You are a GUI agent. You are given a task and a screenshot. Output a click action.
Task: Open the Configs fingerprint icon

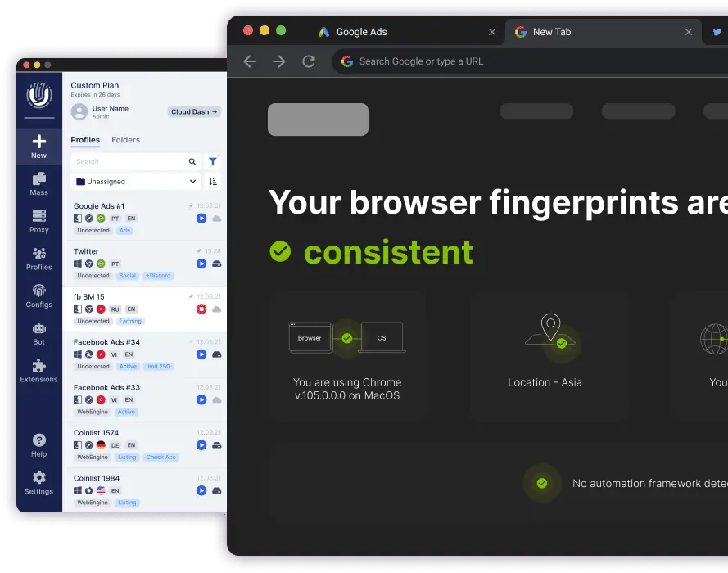point(38,291)
